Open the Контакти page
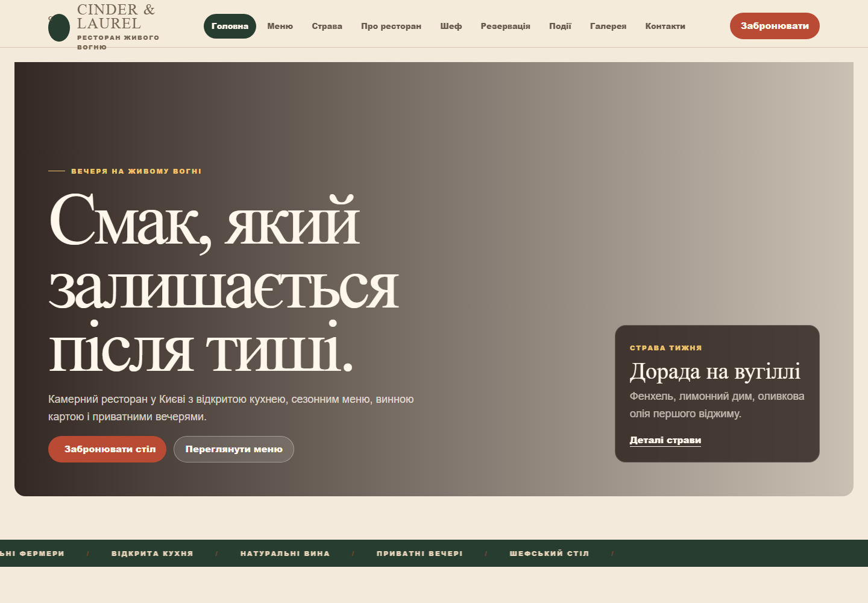Screen dimensions: 868x603 [x=665, y=26]
